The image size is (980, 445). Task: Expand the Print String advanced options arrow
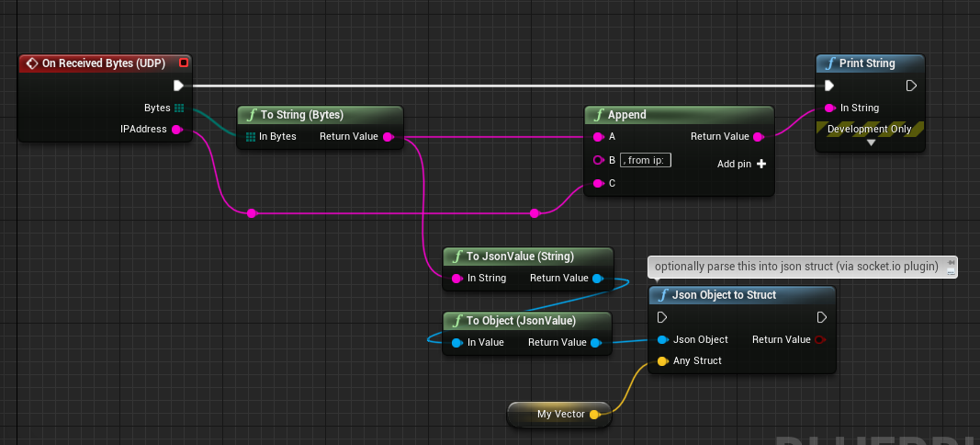pos(871,143)
